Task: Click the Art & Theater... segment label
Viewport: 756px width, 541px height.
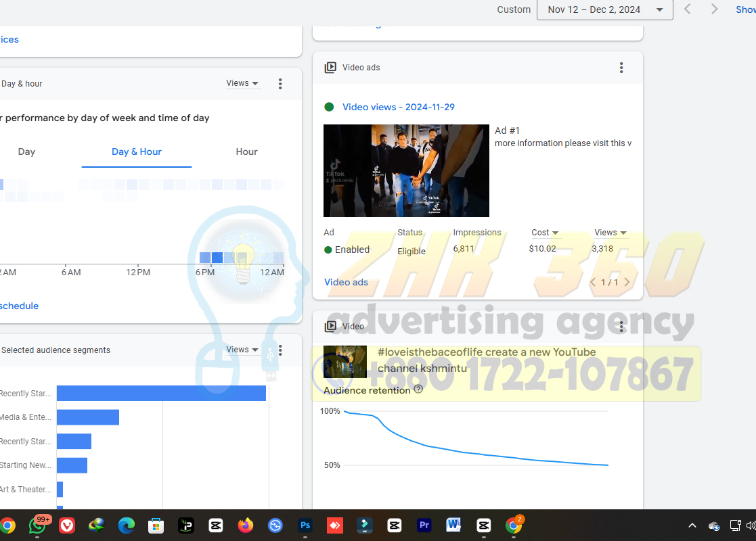Action: point(25,490)
